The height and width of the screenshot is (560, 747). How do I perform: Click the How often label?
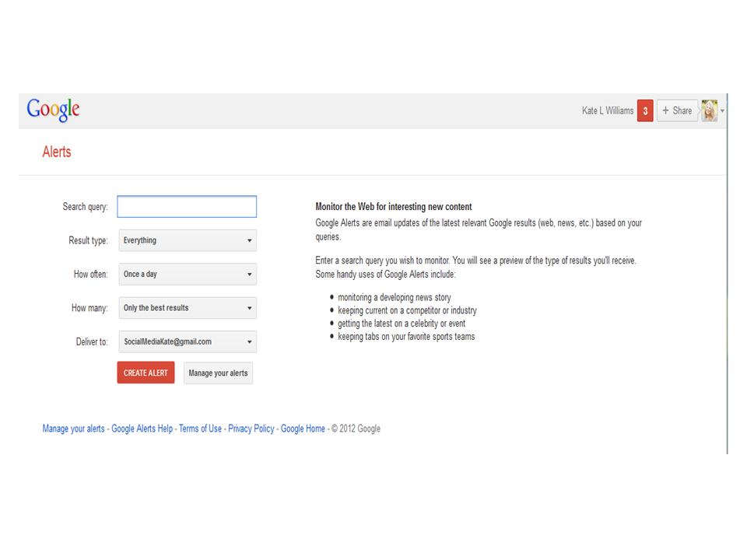pyautogui.click(x=90, y=275)
